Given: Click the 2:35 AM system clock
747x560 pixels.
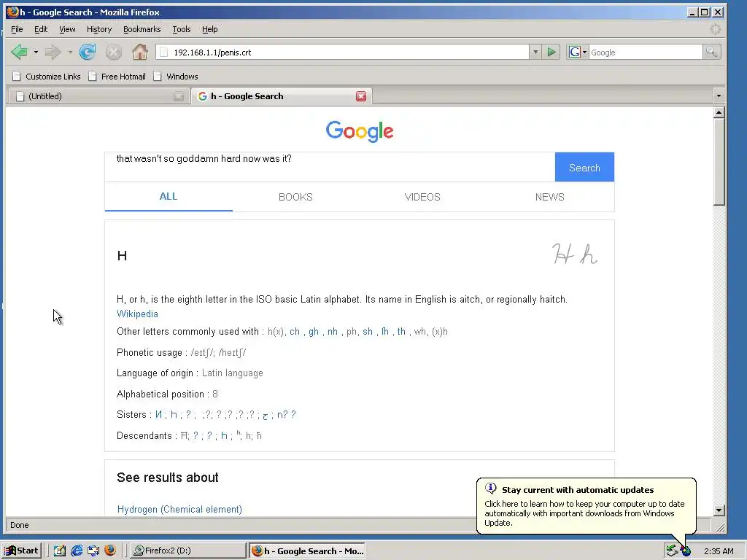Looking at the screenshot, I should click(x=719, y=551).
